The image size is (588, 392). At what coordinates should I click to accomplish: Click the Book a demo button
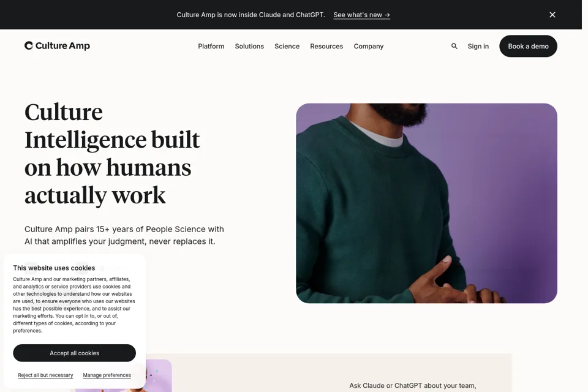[528, 46]
